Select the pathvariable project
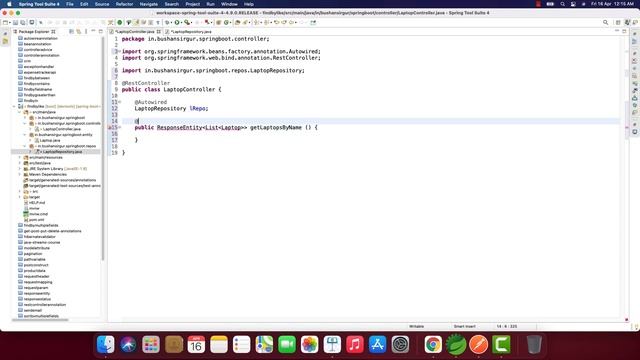The image size is (640, 360). 35,260
